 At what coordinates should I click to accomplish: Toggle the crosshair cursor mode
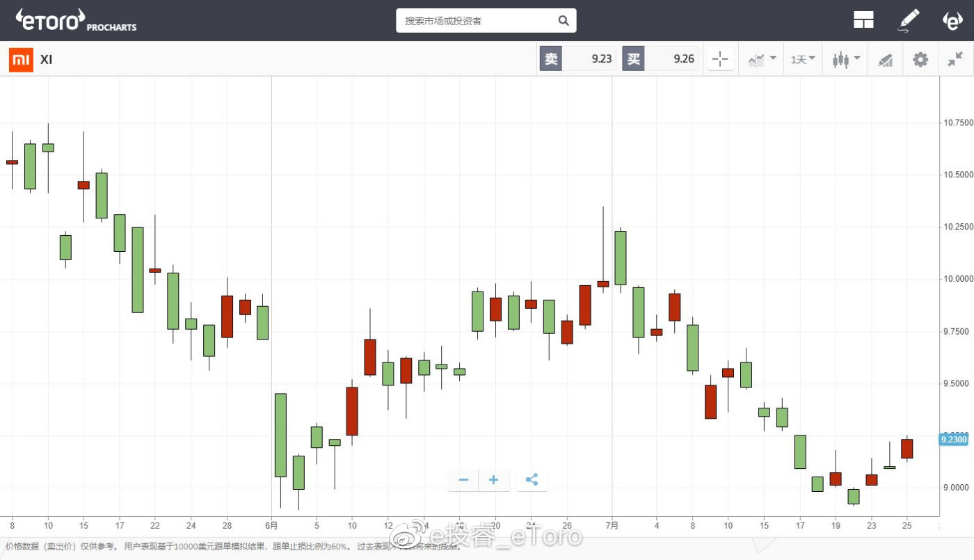coord(721,60)
